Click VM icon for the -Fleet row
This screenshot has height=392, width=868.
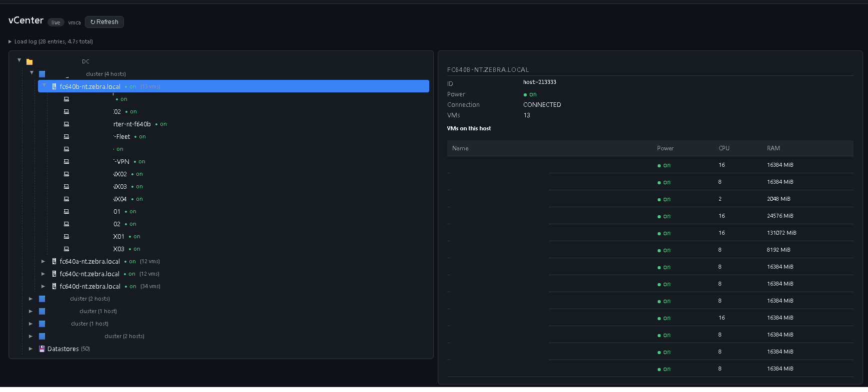tap(66, 136)
